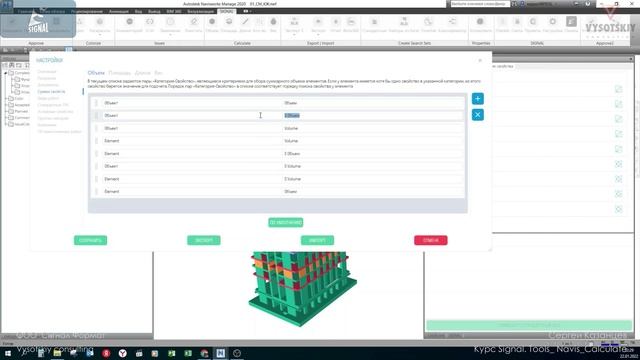Click the red ОТМЕНА button
Screen dimensions: 640x360
click(431, 240)
